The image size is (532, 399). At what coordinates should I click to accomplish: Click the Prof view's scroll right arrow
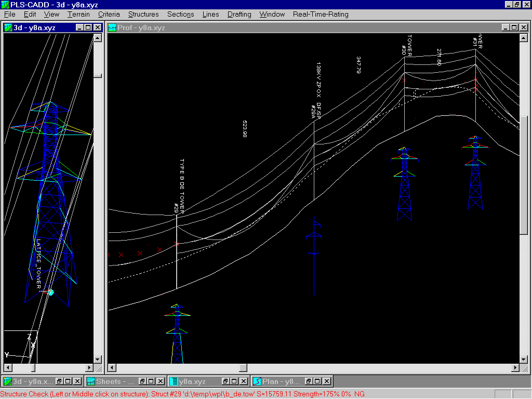tap(515, 368)
